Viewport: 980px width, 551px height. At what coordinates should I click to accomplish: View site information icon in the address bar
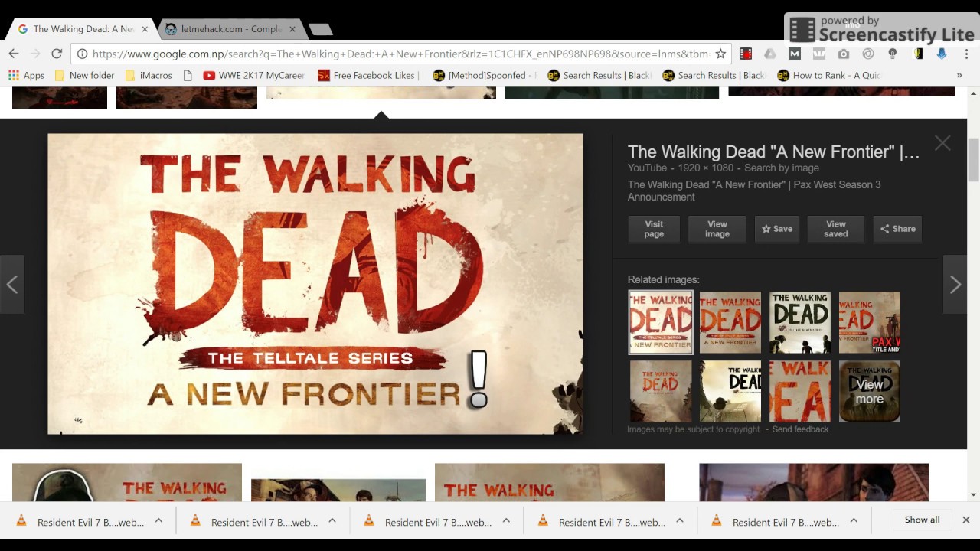coord(82,54)
